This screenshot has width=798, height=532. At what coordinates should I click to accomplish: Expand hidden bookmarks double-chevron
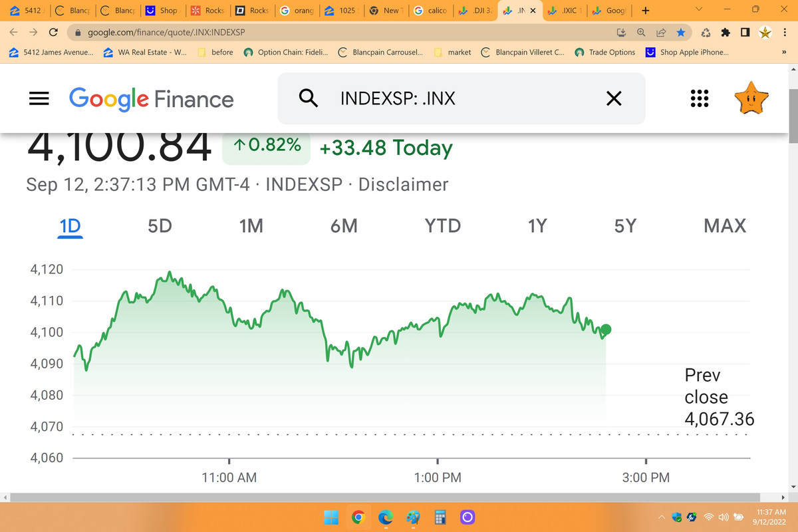coord(783,52)
